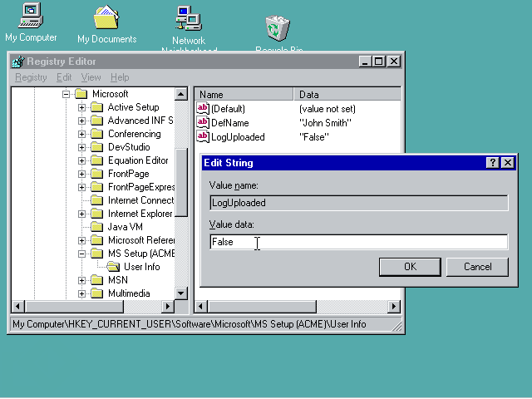Select the User Info tree label
This screenshot has width=532, height=399.
[x=141, y=267]
